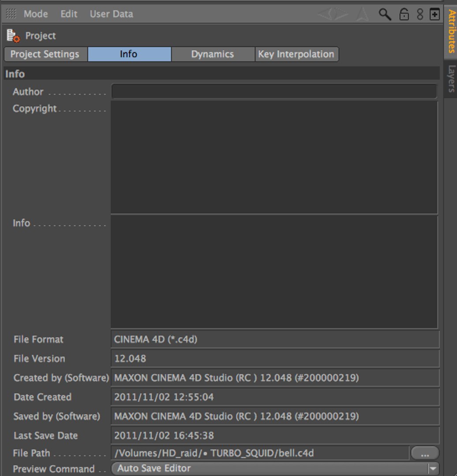Open the User Data menu
Viewport: 457px width, 476px height.
pos(112,14)
